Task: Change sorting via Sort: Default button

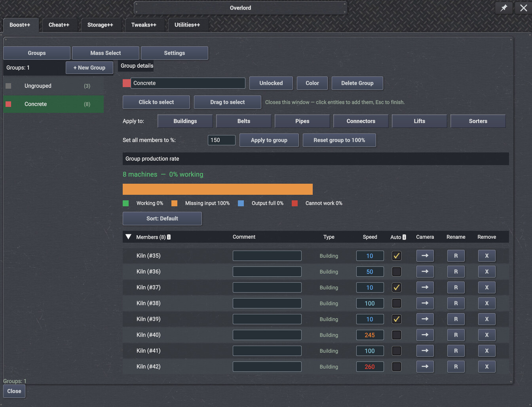Action: [x=162, y=219]
